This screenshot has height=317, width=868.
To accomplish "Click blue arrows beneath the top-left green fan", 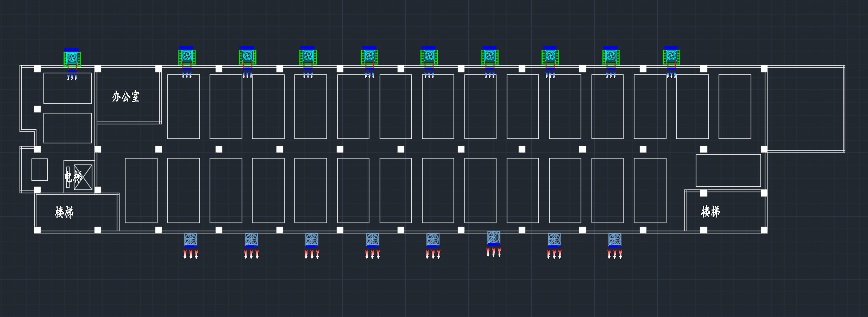I will tap(72, 77).
